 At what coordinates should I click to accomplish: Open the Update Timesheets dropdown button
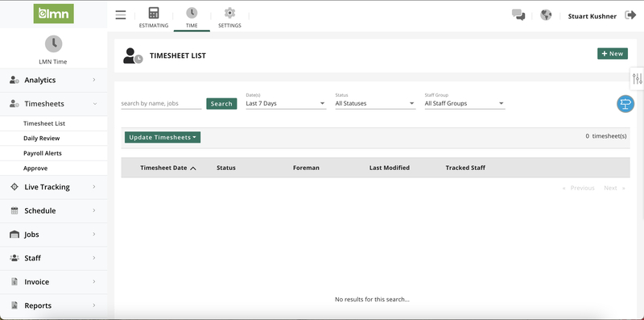click(163, 137)
